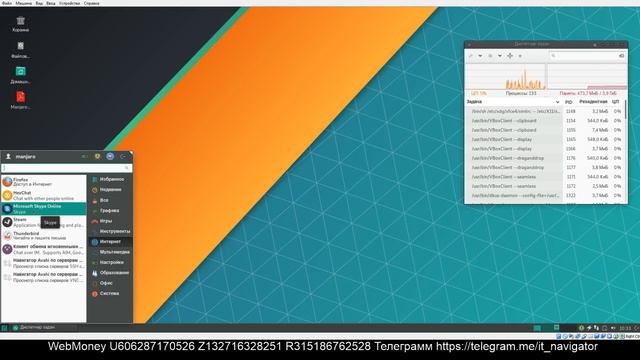Screen dimensions: 640x360
Task: Open Avahi SSH server browser entry
Action: 44,263
